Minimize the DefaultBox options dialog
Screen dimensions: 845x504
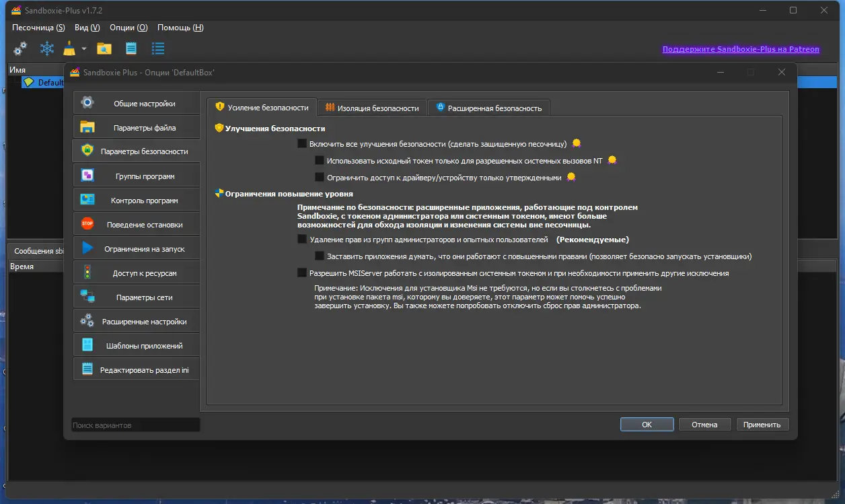[721, 72]
